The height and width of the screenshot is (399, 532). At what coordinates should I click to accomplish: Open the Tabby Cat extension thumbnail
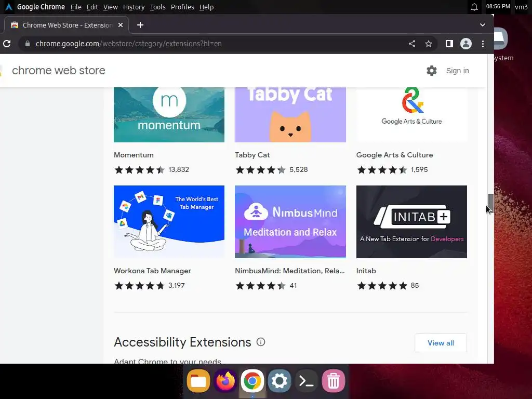tap(290, 115)
